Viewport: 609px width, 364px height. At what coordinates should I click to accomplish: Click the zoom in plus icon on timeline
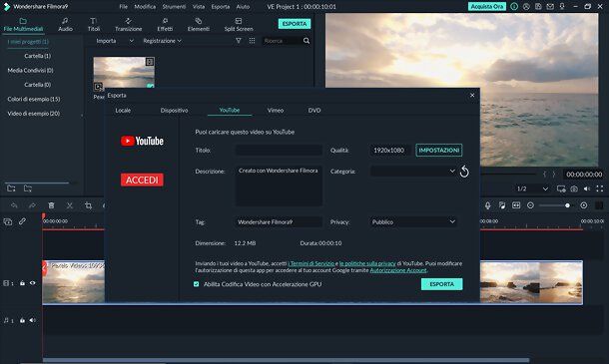tap(583, 205)
